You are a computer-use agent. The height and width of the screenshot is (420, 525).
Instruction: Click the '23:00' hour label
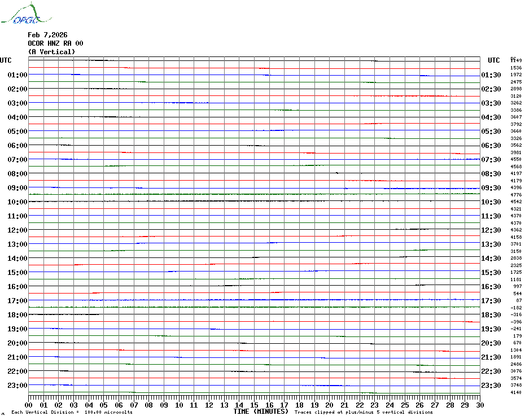coord(17,385)
